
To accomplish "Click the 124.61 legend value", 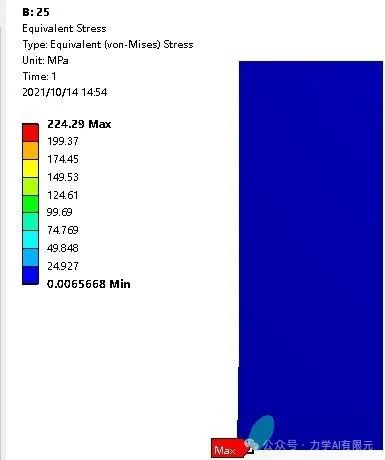I will 63,195.
